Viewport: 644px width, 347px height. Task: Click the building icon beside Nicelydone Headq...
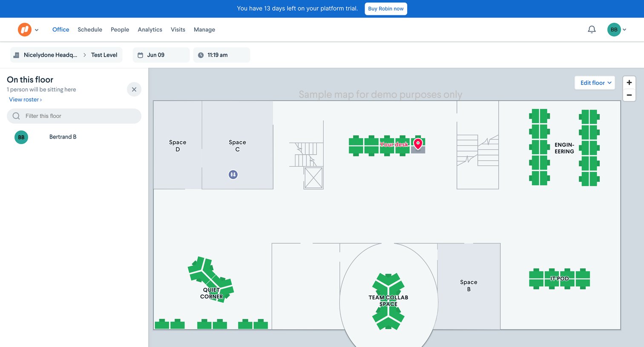(17, 55)
